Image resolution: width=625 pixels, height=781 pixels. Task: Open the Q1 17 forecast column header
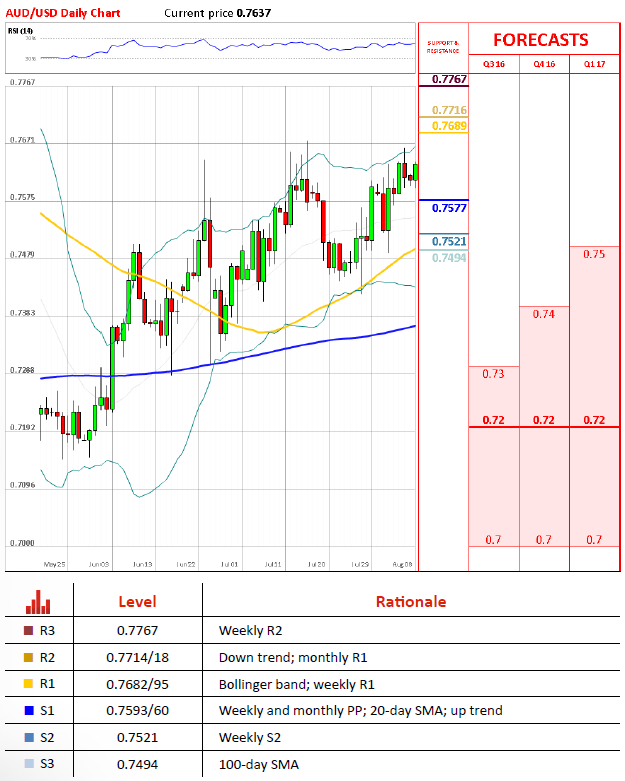click(x=594, y=64)
